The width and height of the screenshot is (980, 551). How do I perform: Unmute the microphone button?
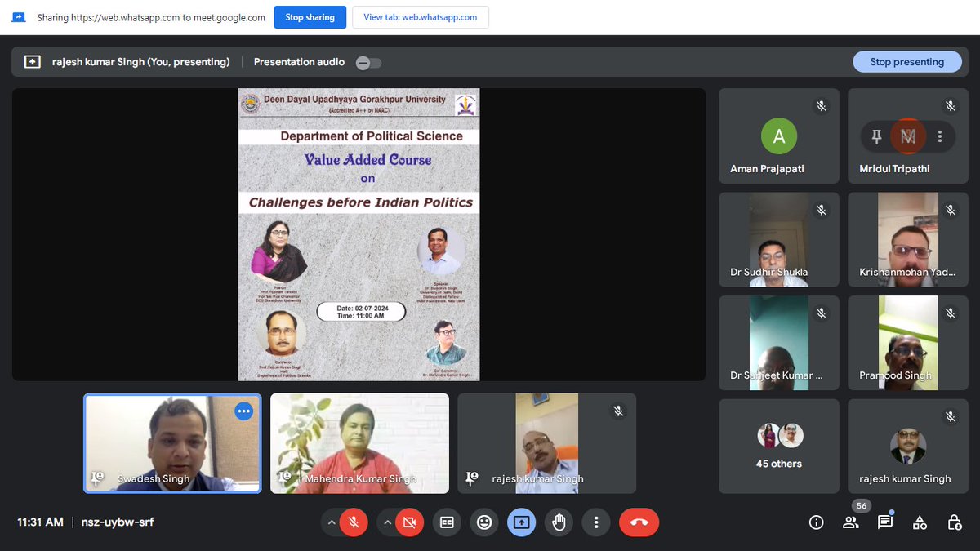tap(354, 522)
